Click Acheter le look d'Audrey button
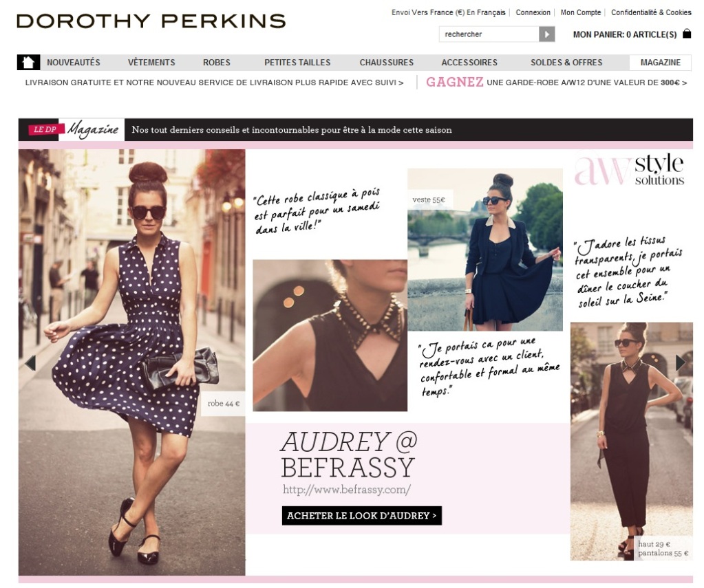The image size is (704, 588). pyautogui.click(x=362, y=516)
